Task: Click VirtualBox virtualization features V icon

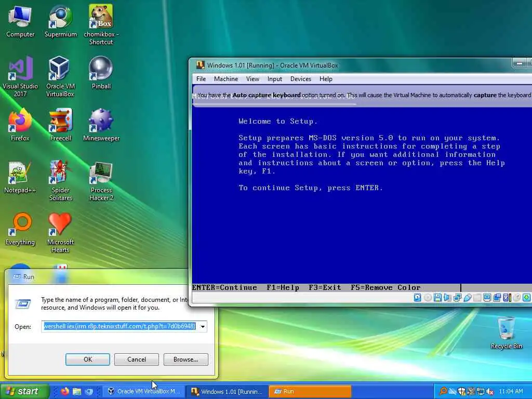Action: point(507,298)
